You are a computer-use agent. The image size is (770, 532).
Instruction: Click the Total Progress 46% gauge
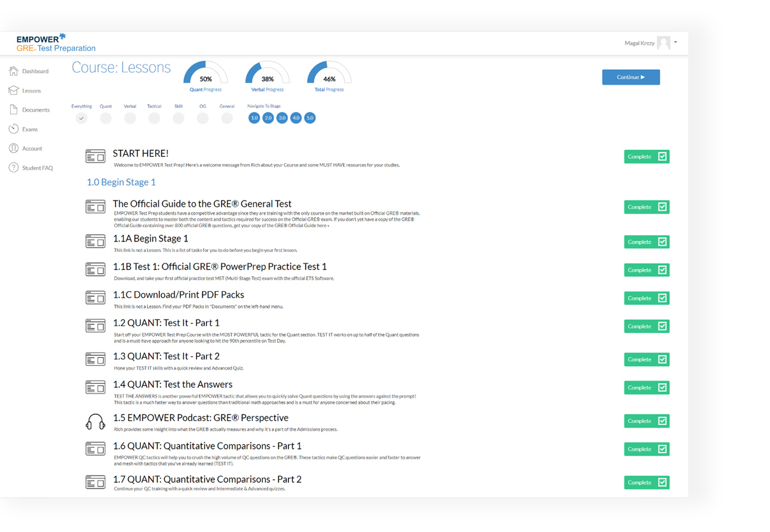click(330, 77)
